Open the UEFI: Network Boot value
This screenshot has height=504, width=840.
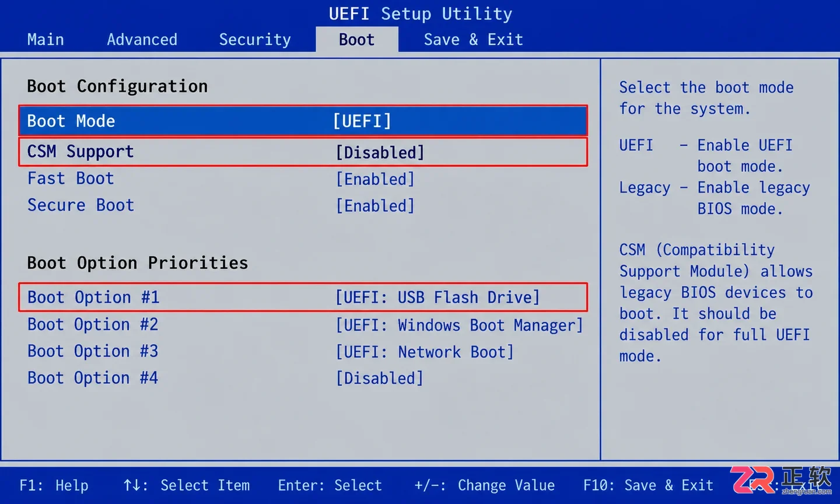click(425, 352)
